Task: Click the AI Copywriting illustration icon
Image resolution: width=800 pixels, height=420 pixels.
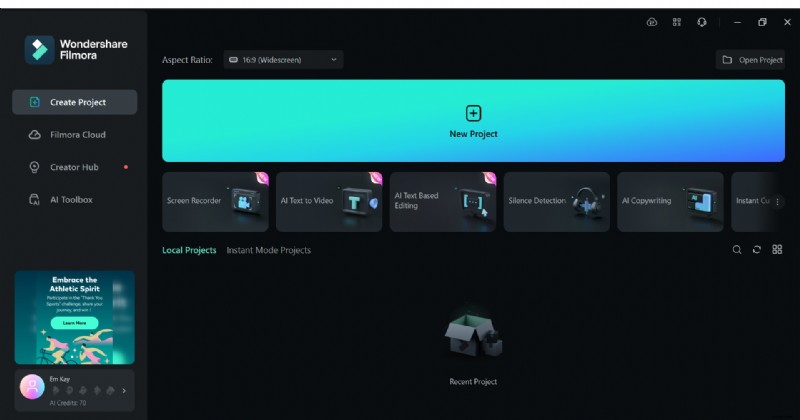Action: 701,201
